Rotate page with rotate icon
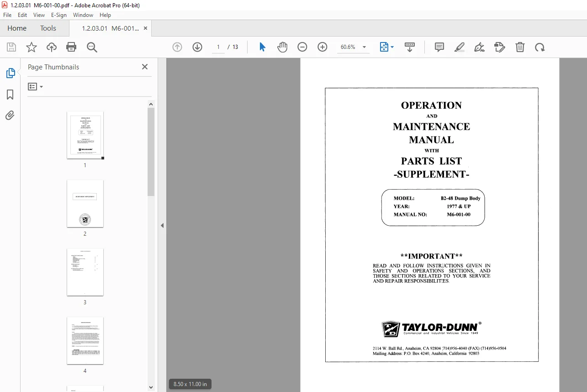This screenshot has height=392, width=587. (x=540, y=47)
